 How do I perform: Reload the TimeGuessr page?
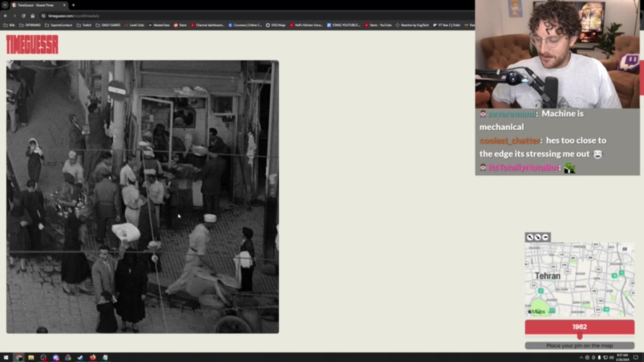click(24, 16)
